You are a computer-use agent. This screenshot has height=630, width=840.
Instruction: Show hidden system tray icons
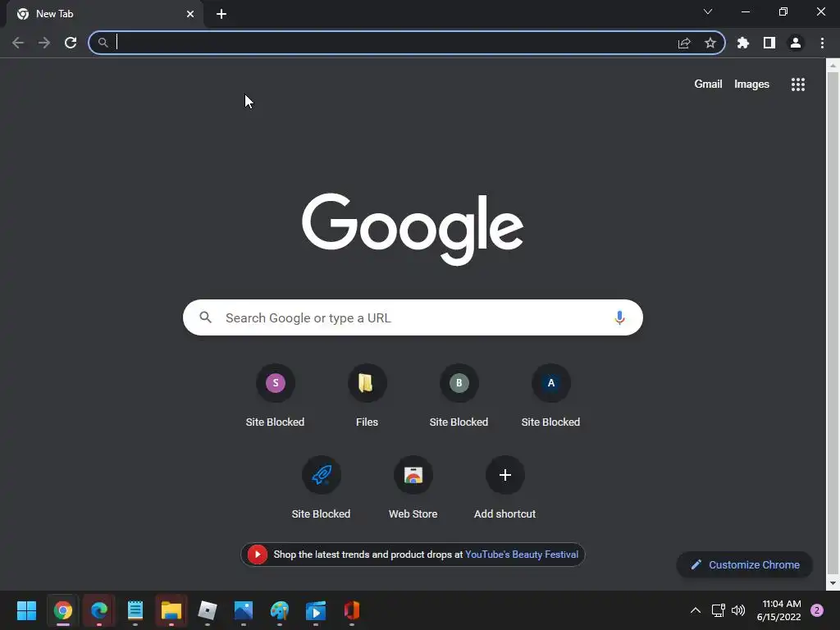(x=696, y=610)
